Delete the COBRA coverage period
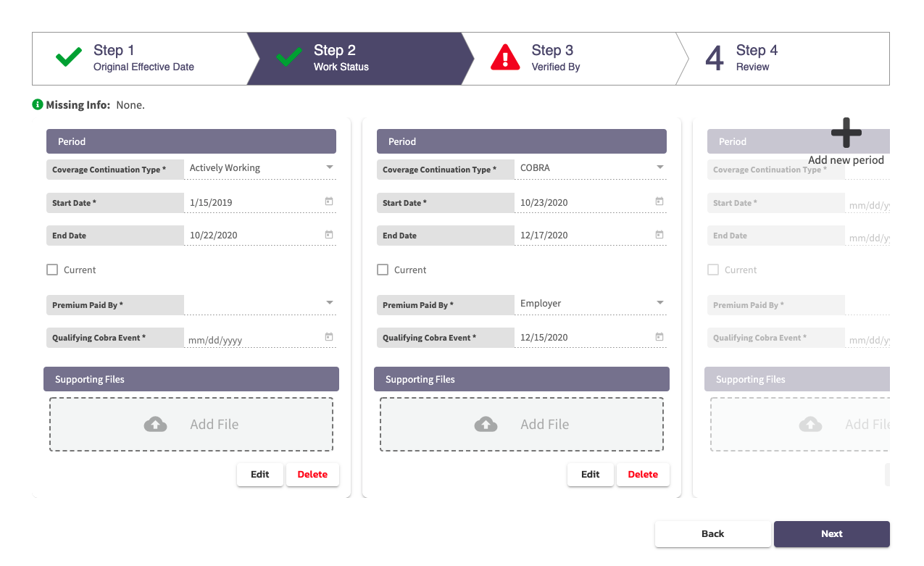Screen dimensions: 924x566 643,474
